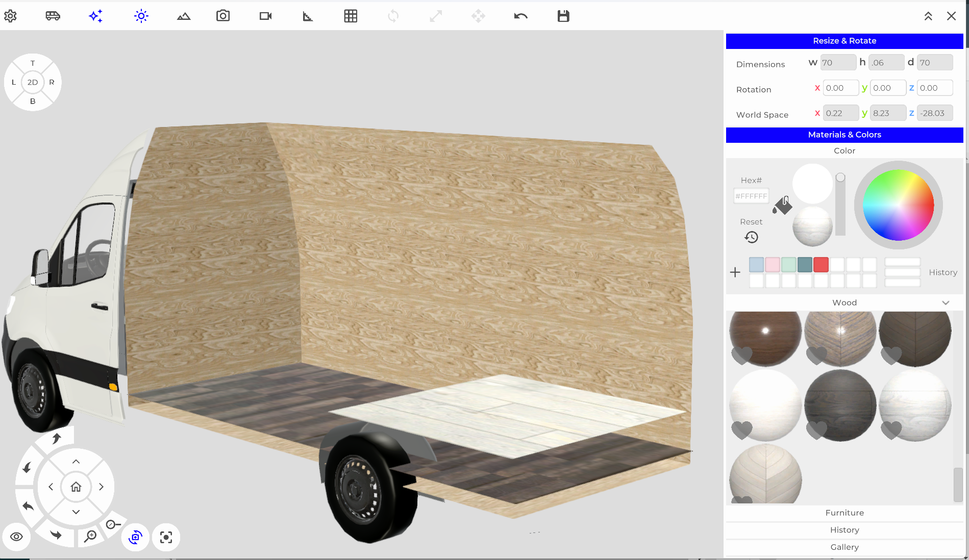Click the Rotation y input field

[888, 88]
